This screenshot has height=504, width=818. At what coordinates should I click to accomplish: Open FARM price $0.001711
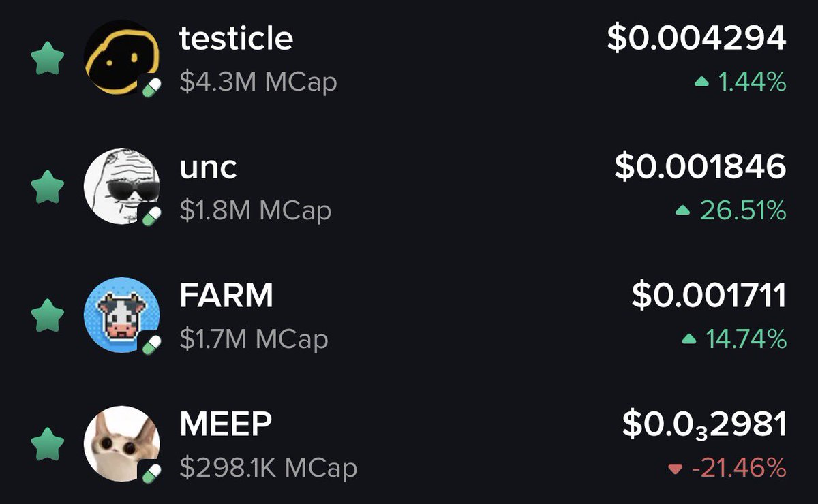pyautogui.click(x=709, y=296)
